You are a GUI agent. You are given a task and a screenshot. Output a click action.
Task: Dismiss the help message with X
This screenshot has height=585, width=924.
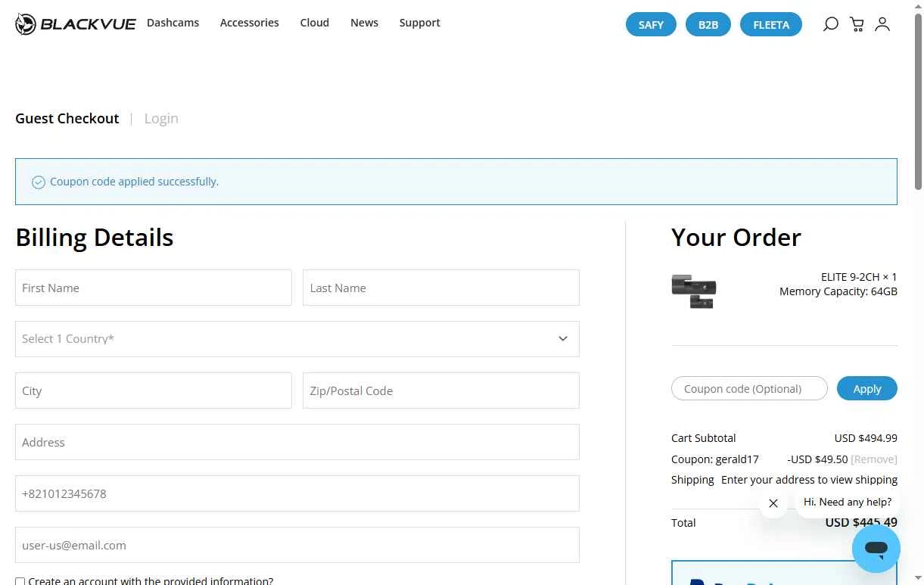coord(773,503)
